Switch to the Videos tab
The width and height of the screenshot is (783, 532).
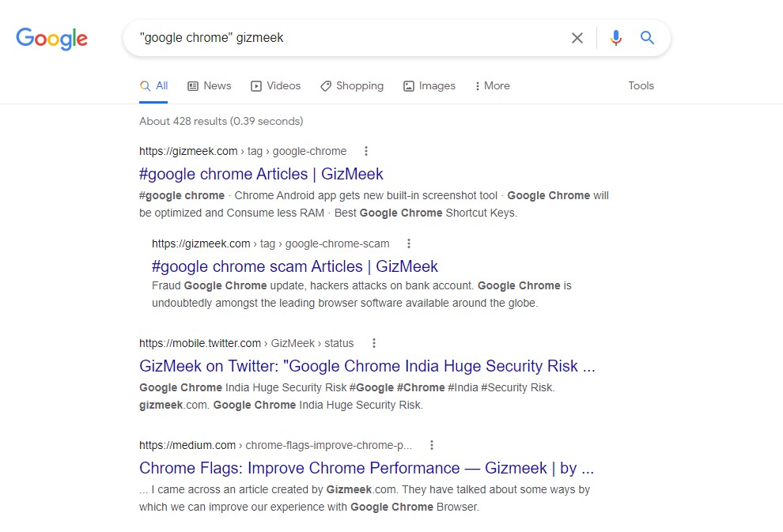[x=275, y=86]
